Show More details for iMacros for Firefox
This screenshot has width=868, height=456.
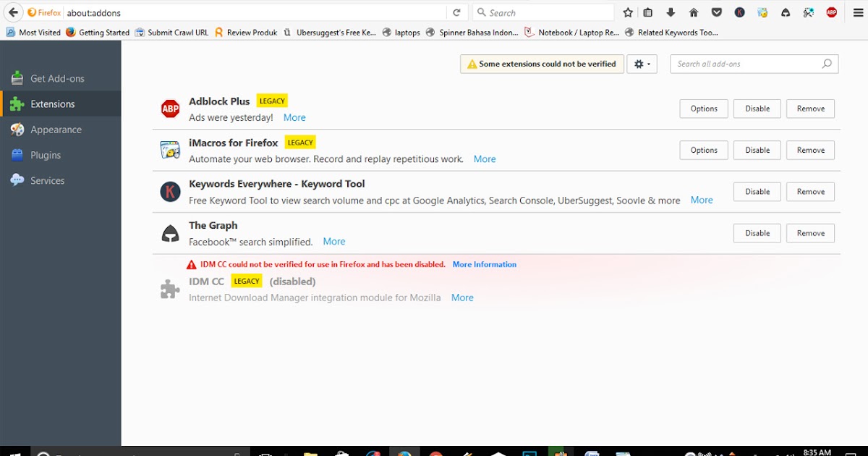pyautogui.click(x=485, y=159)
